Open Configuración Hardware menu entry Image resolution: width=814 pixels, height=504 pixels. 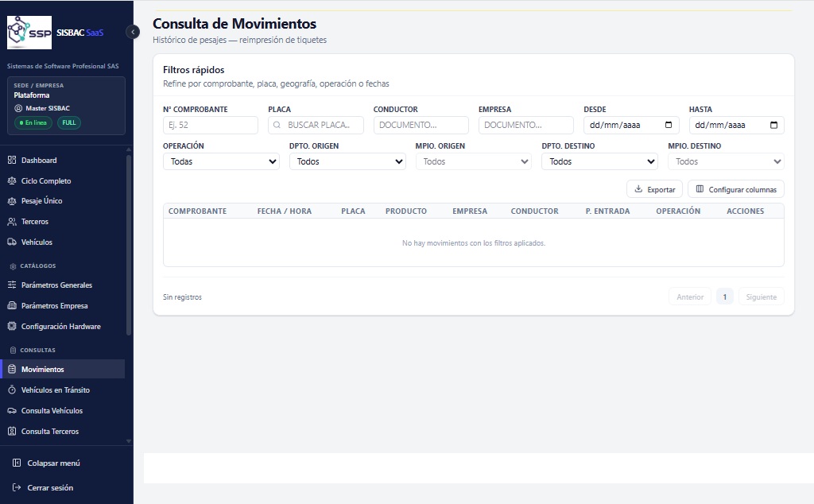coord(62,326)
